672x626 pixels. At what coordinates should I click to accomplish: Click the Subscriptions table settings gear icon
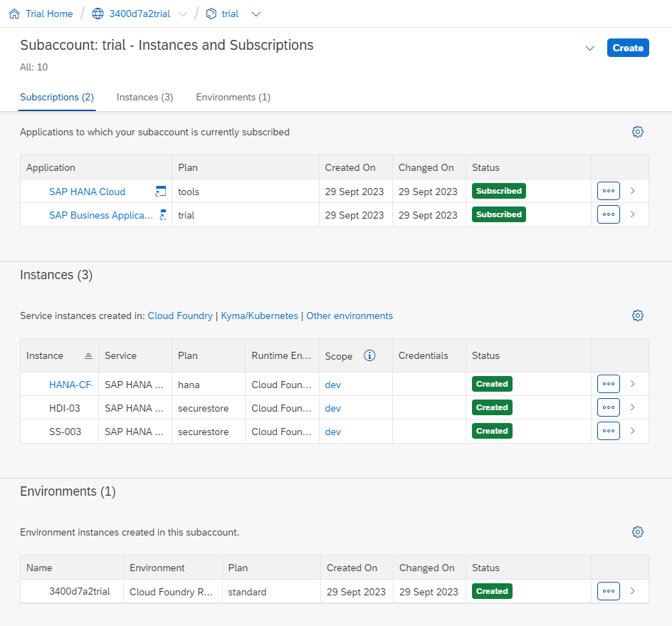(638, 132)
